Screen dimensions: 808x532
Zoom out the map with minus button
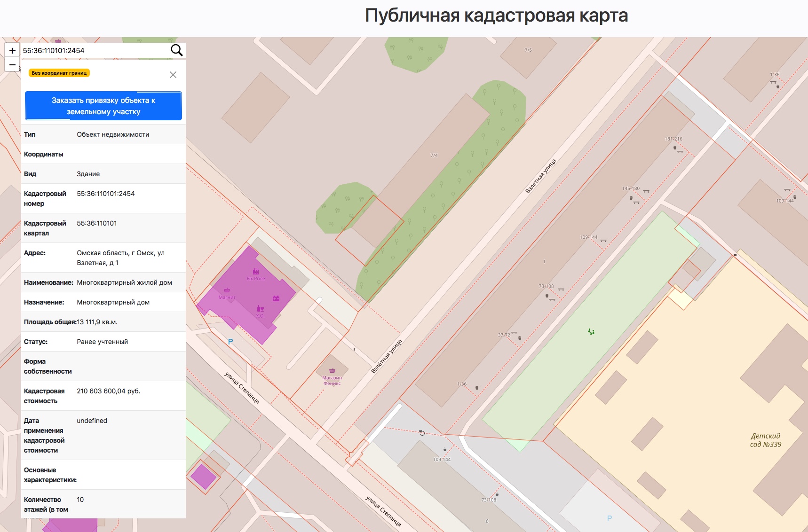pyautogui.click(x=12, y=64)
